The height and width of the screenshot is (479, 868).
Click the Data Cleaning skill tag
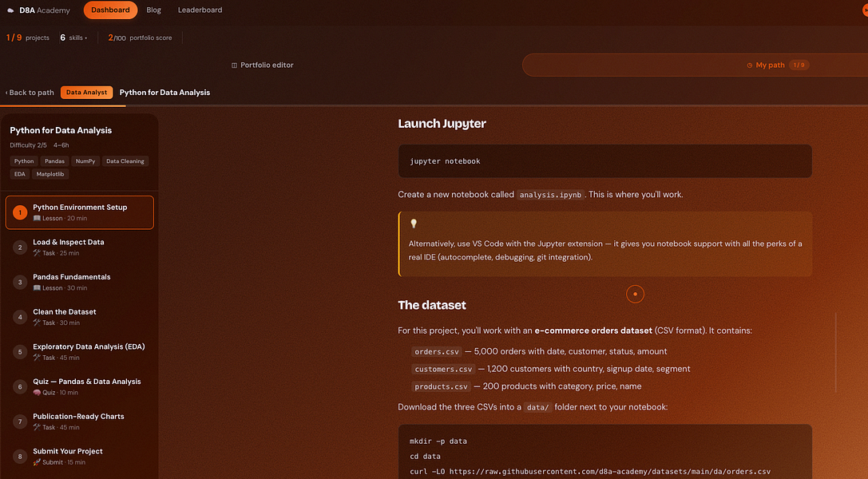coord(125,161)
